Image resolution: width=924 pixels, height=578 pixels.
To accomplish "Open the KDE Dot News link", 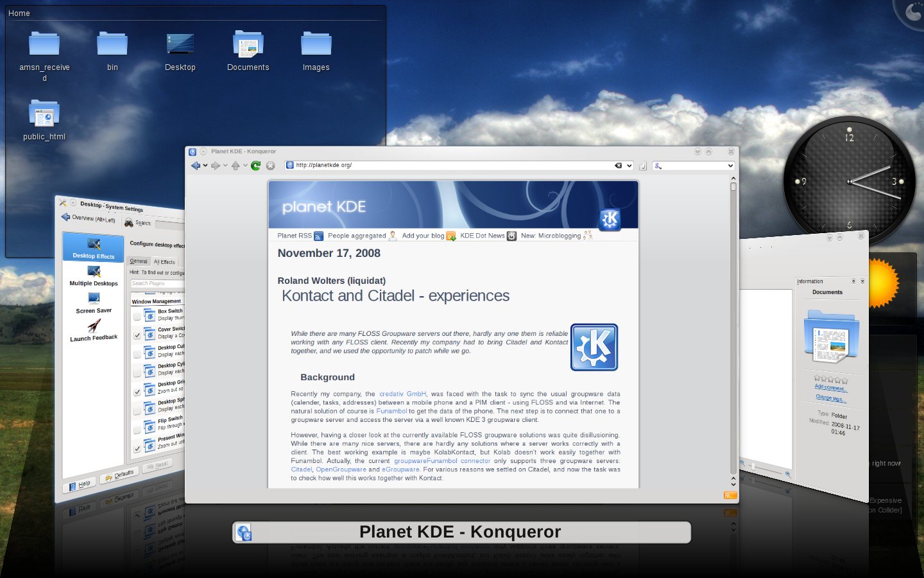I will [483, 236].
